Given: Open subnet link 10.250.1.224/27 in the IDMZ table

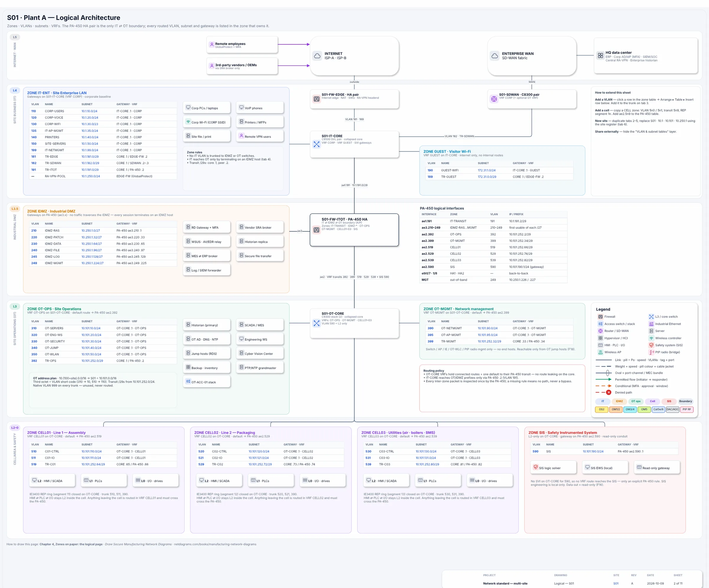Looking at the screenshot, I should (92, 263).
